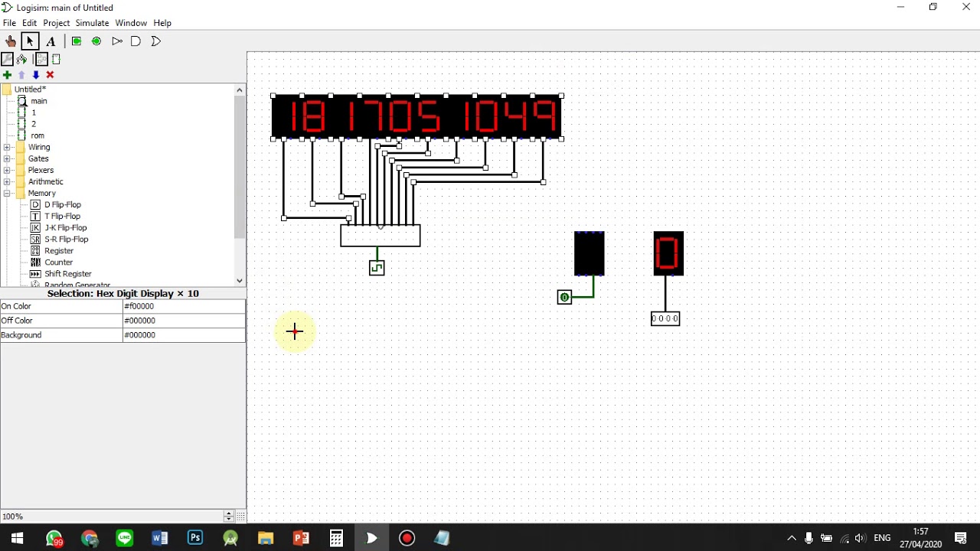
Task: Open the Simulate menu
Action: click(92, 23)
